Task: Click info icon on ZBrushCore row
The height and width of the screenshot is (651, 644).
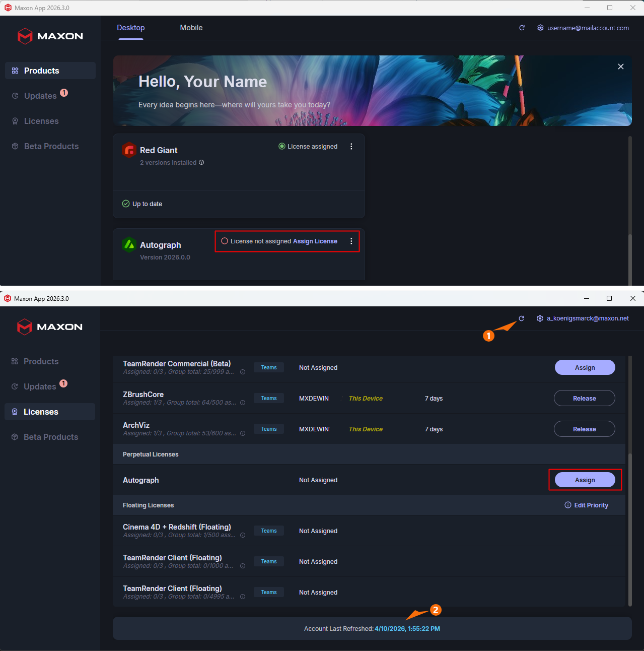Action: point(243,403)
